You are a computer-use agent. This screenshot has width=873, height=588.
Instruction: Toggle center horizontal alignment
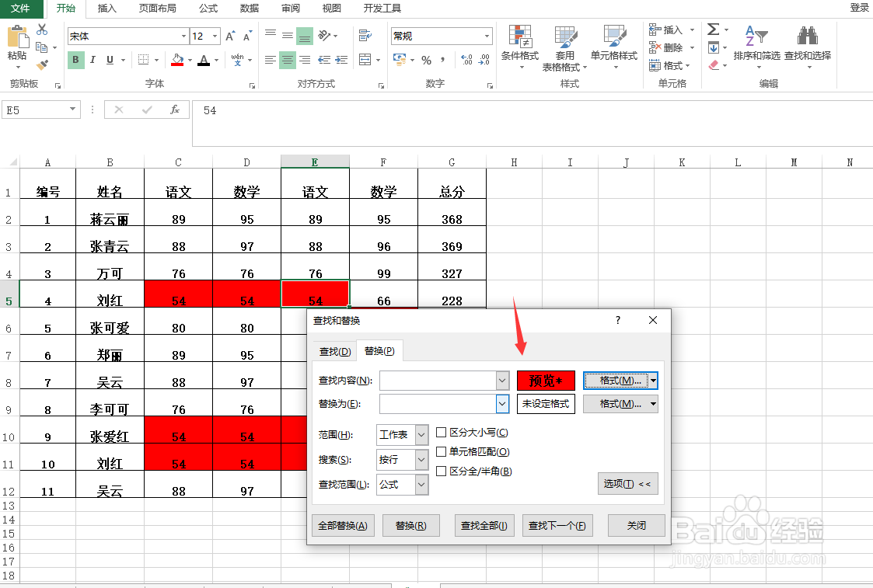pyautogui.click(x=288, y=60)
